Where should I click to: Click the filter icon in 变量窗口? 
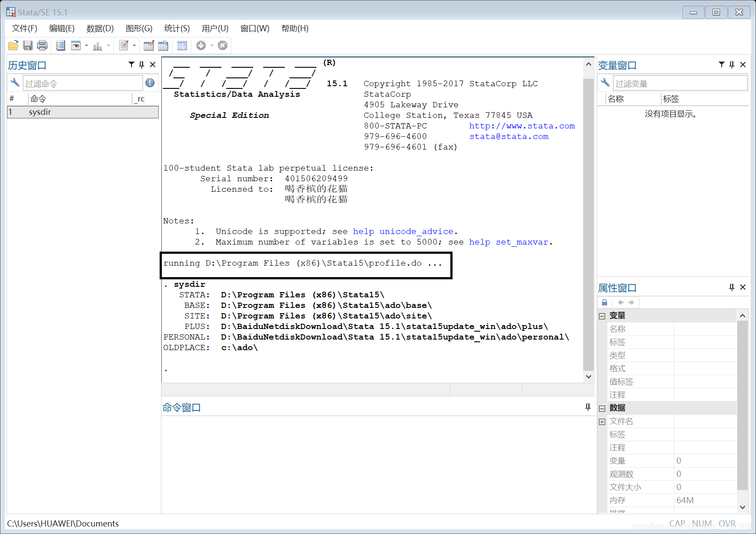722,65
